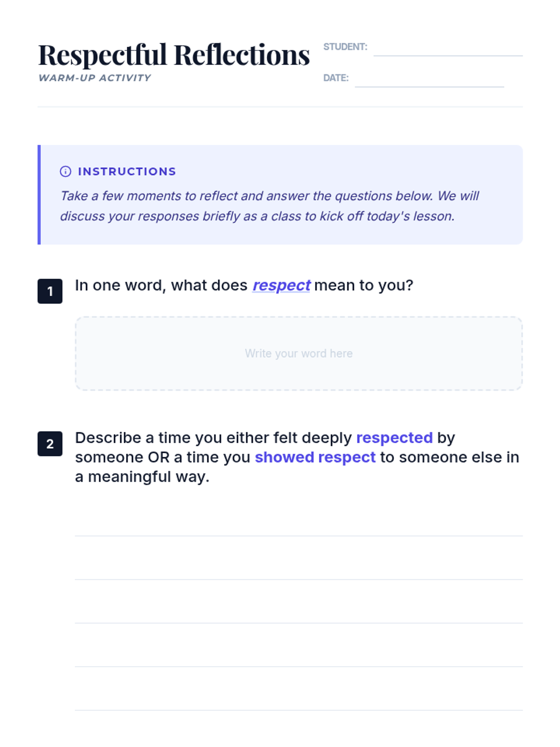Screen dimensions: 560x747
Task: Click the STUDENT label
Action: coord(345,47)
